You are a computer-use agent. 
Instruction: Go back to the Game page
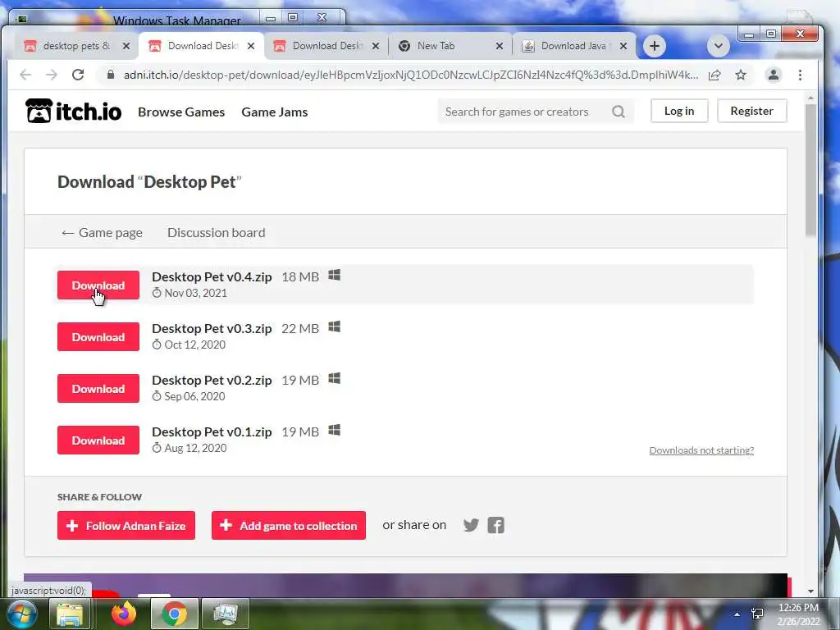102,232
